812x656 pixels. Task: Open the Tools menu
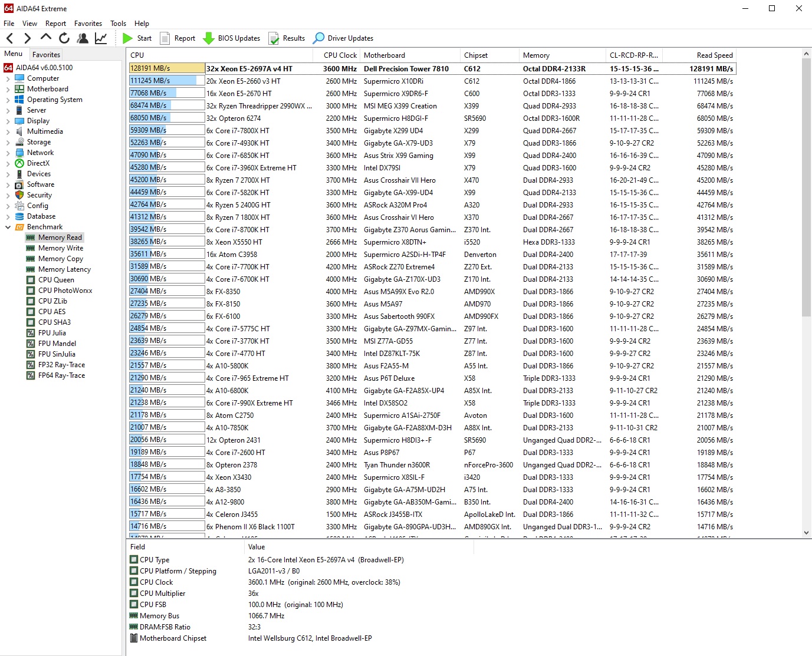click(118, 24)
